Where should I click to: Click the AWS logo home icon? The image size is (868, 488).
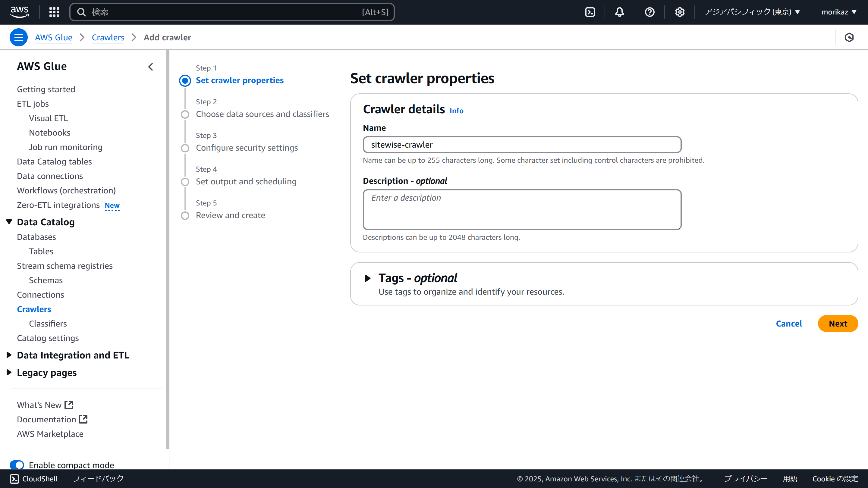20,12
